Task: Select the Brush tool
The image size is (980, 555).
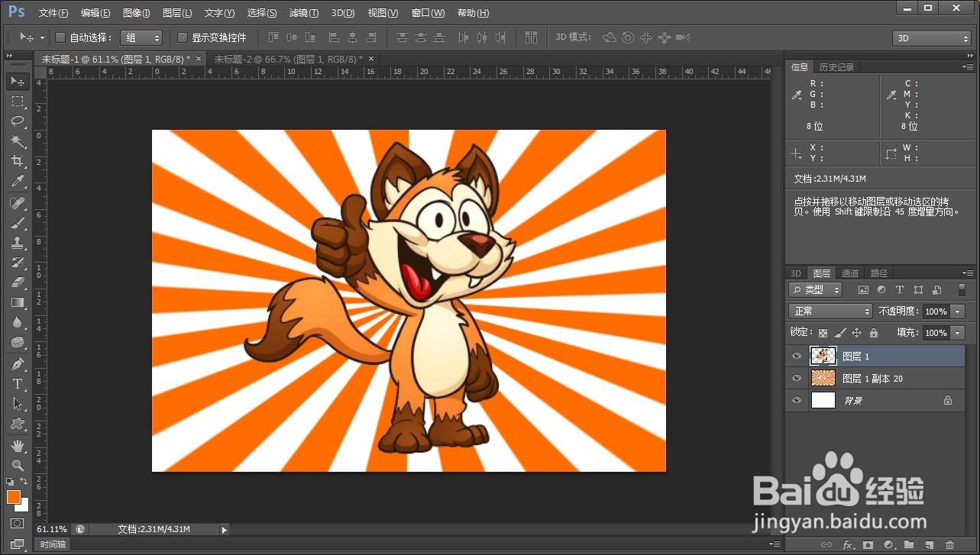Action: [x=18, y=223]
